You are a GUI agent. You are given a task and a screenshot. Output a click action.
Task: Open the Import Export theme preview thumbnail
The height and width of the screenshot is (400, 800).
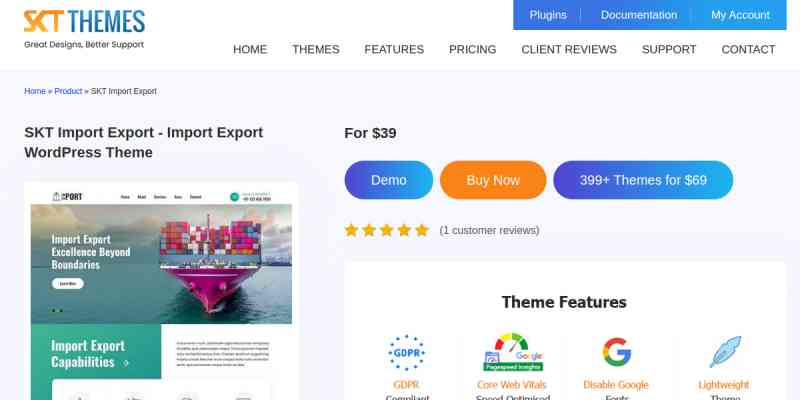coord(161,291)
